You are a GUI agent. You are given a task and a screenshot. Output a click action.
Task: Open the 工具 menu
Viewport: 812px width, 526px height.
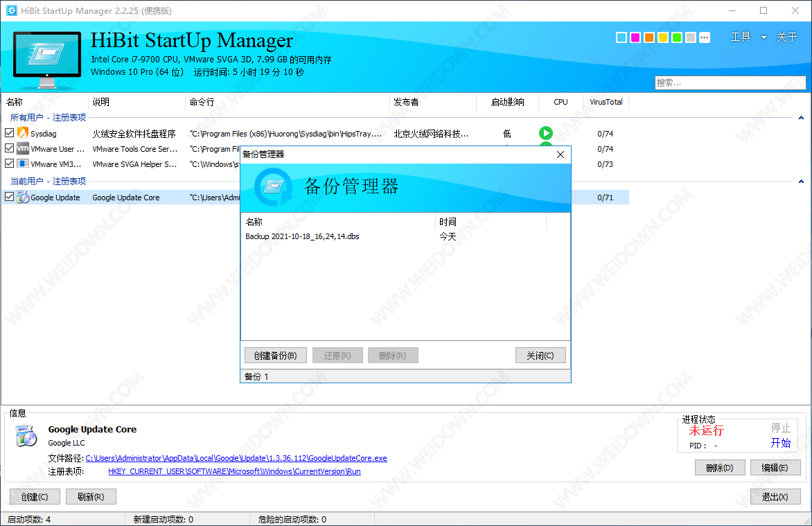pyautogui.click(x=741, y=37)
